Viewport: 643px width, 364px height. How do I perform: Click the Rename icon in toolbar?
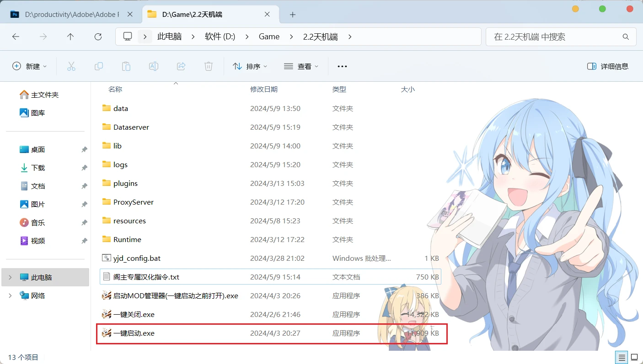[x=154, y=66]
